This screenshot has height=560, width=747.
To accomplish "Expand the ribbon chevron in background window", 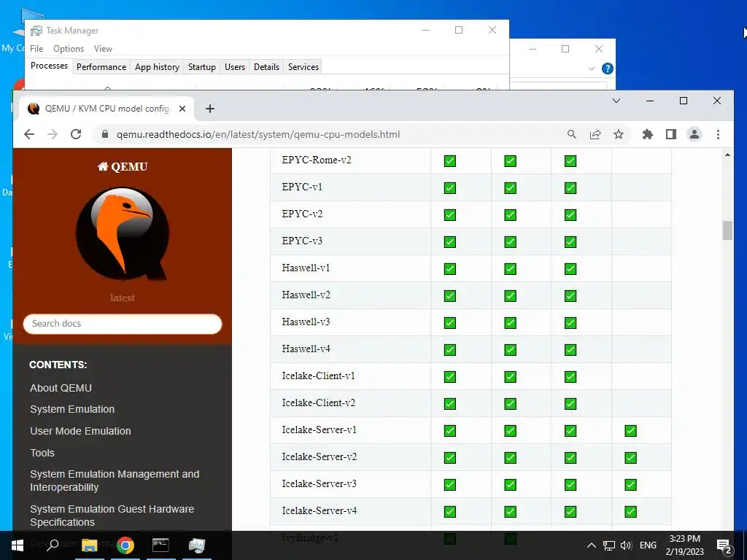I will 591,69.
